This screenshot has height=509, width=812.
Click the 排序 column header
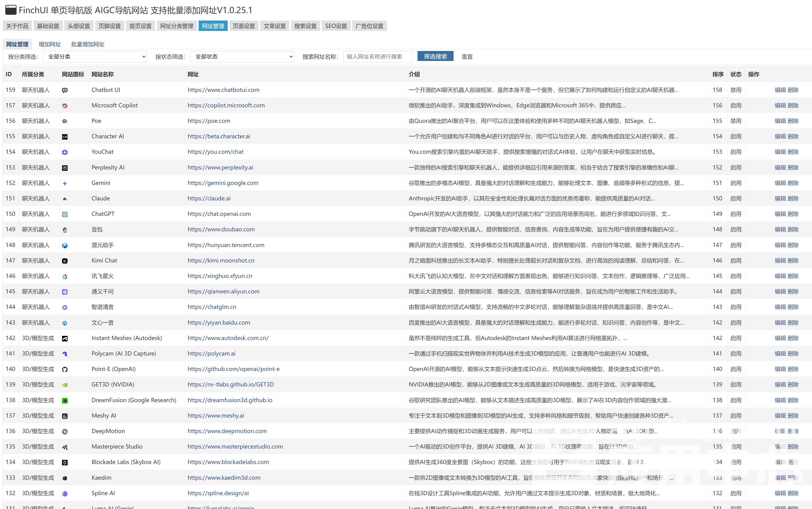(x=718, y=74)
